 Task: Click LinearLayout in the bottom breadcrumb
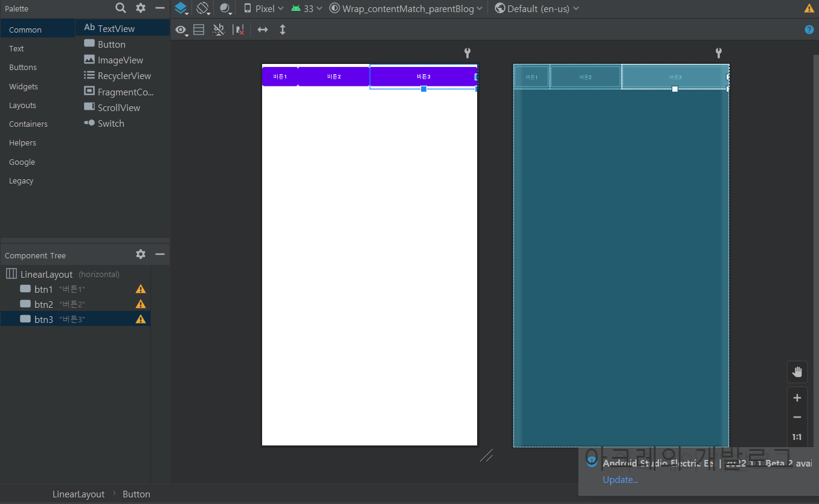click(x=79, y=494)
